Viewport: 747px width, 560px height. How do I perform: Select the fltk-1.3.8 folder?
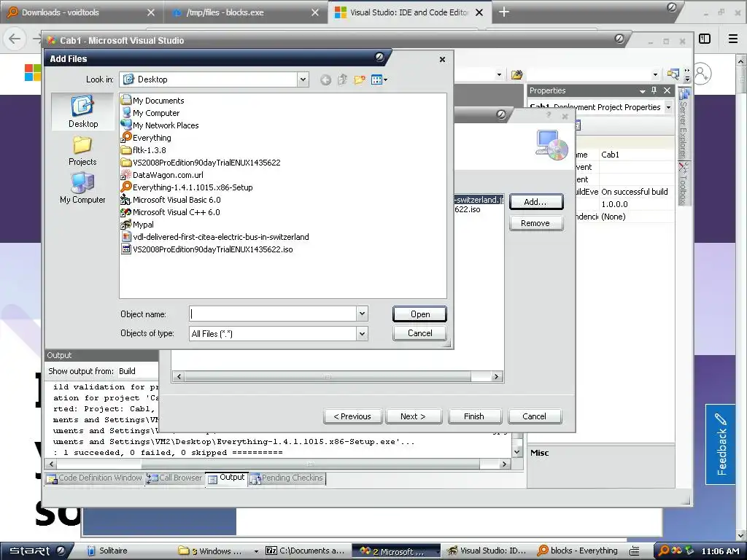tap(144, 150)
